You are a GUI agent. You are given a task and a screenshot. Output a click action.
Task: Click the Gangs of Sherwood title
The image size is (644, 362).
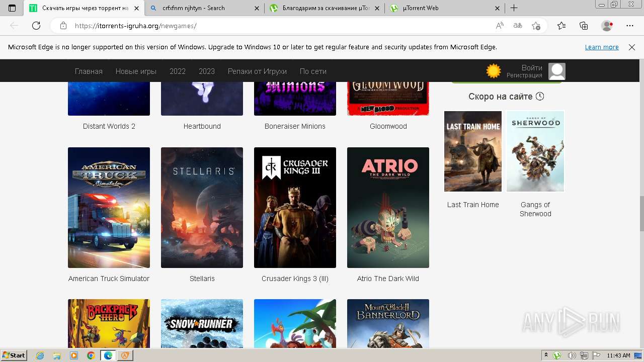coord(535,209)
